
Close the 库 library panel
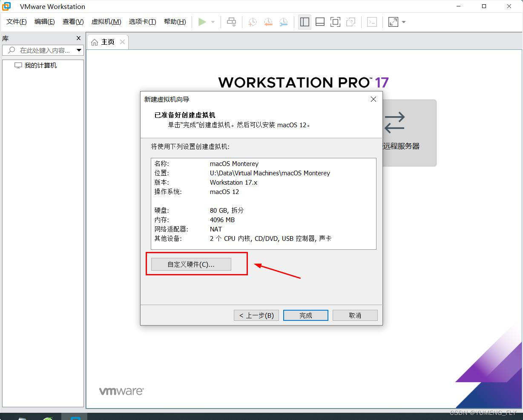(x=78, y=38)
